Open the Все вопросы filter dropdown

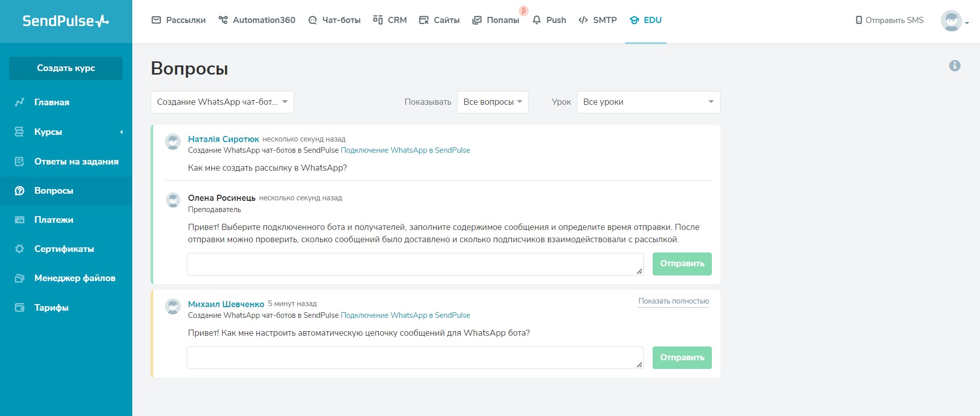(x=493, y=102)
